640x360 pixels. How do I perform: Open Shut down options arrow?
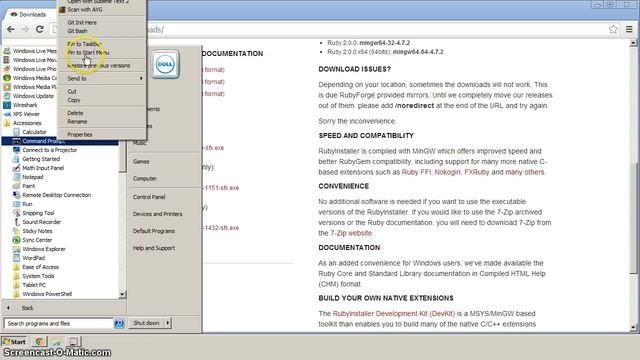(x=168, y=323)
